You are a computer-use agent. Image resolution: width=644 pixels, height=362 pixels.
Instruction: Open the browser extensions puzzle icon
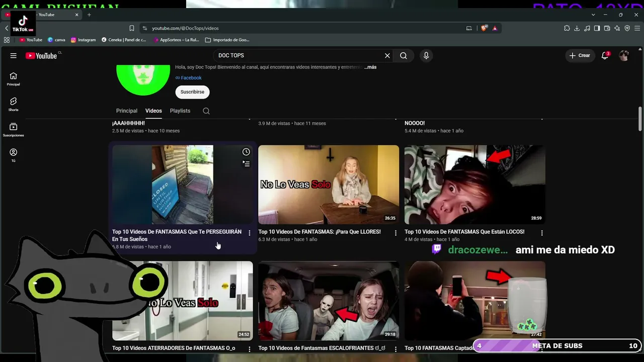tap(567, 28)
